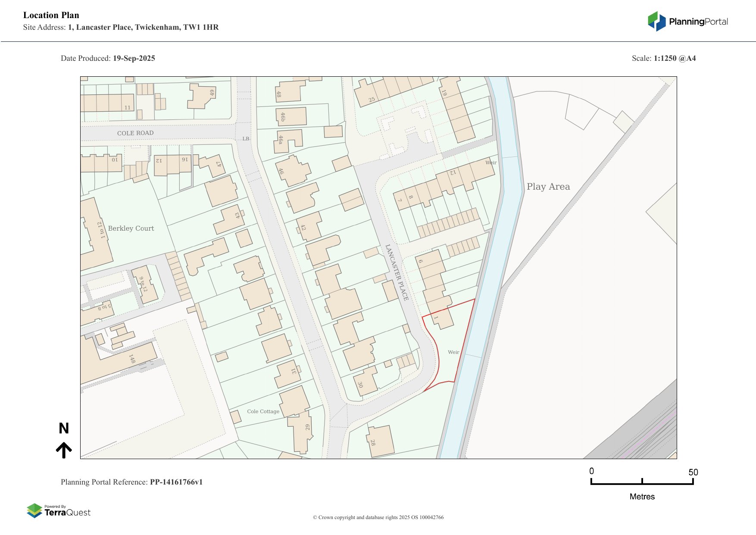The height and width of the screenshot is (535, 756).
Task: Click the Location Plan heading
Action: pyautogui.click(x=51, y=15)
